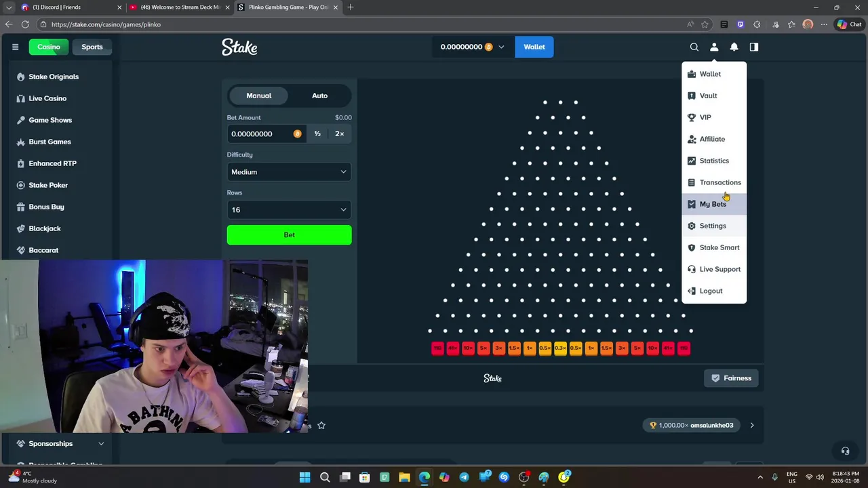Switch to Manual betting mode
The width and height of the screenshot is (868, 488).
coord(258,96)
